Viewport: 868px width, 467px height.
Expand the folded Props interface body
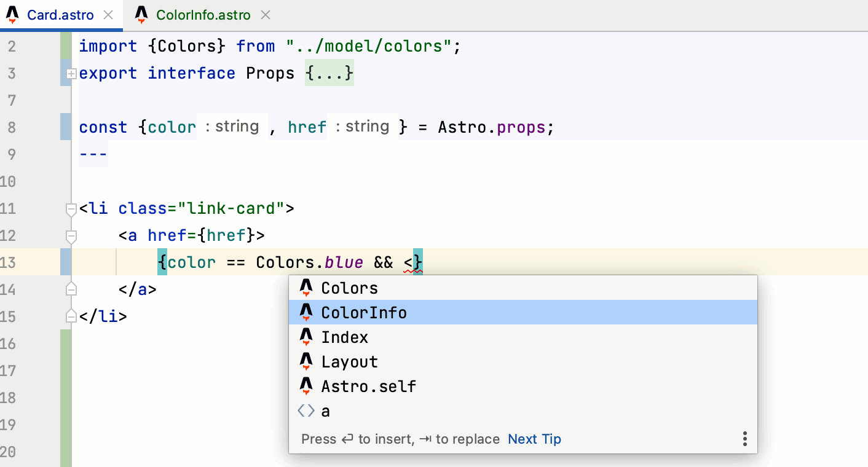click(71, 74)
